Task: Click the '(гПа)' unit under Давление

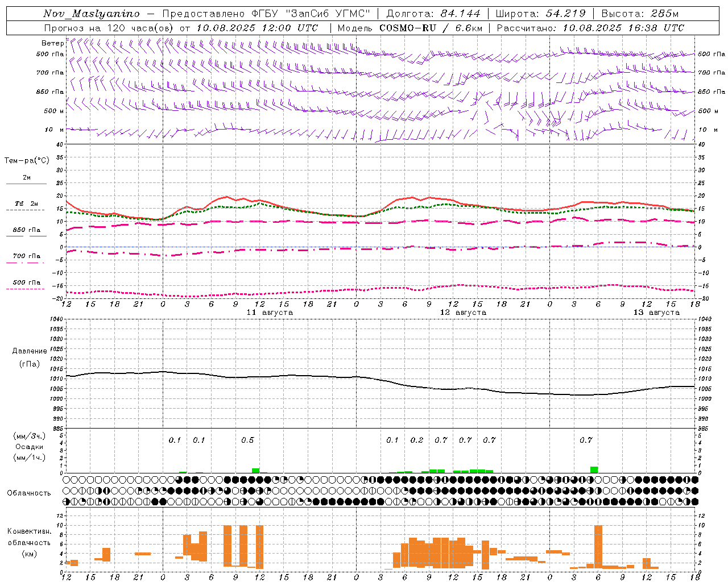Action: coord(30,364)
